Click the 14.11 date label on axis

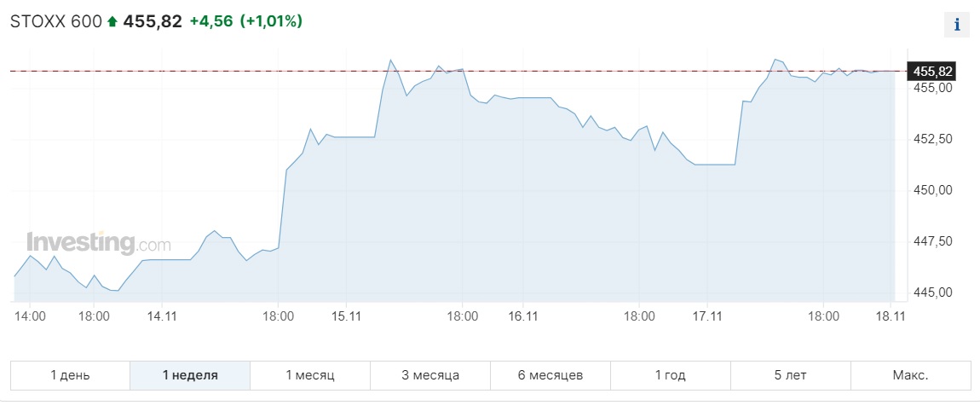(x=162, y=315)
